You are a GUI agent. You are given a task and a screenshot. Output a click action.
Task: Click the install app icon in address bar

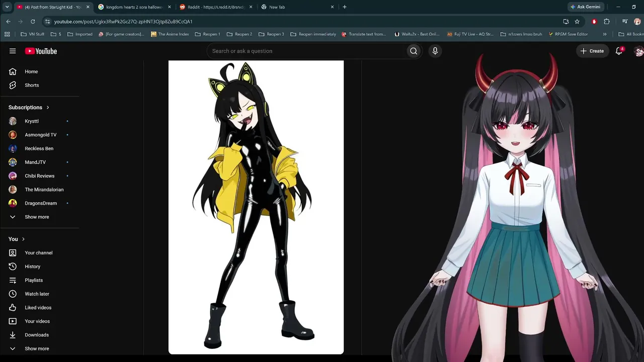566,22
